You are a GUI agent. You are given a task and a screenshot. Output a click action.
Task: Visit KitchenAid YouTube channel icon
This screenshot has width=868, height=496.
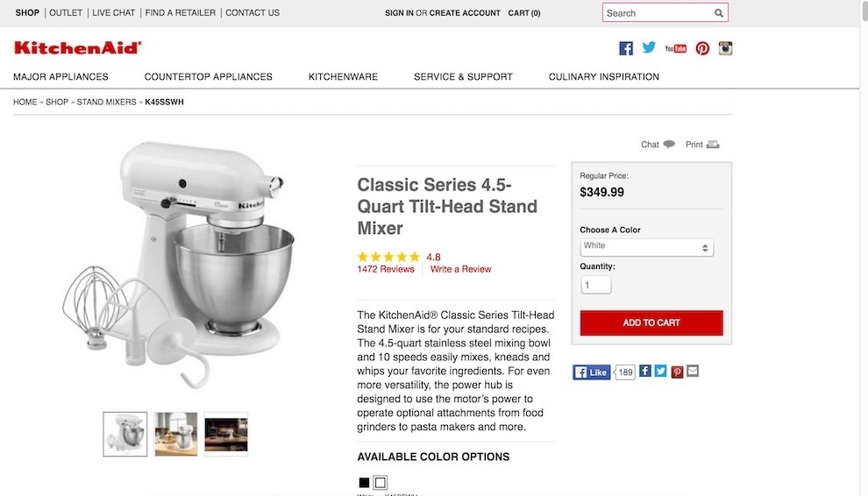tap(675, 48)
